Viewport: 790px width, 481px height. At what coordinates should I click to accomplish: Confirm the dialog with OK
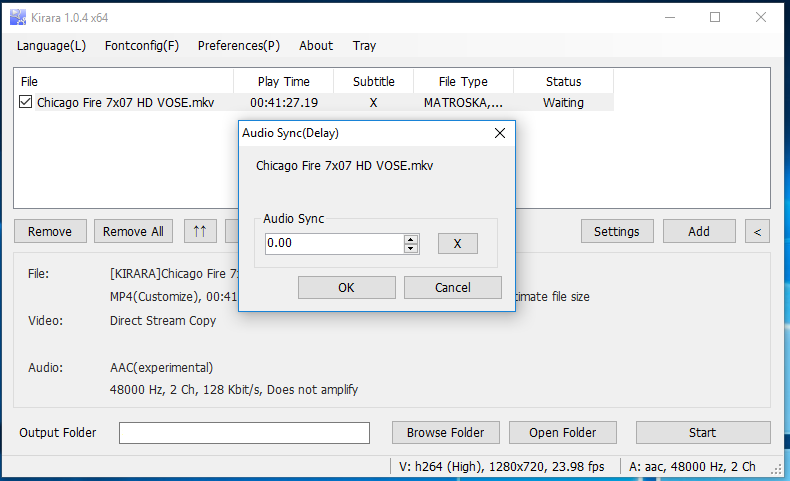pyautogui.click(x=346, y=287)
